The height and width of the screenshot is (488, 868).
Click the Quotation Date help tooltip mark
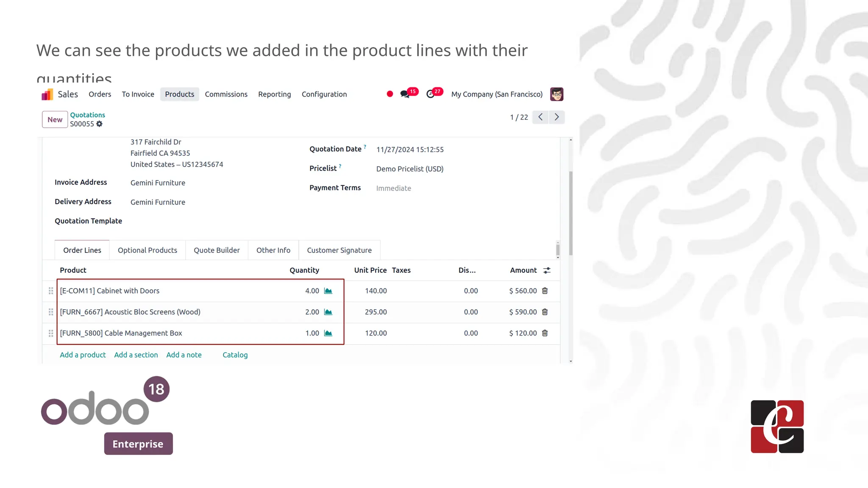click(x=365, y=147)
